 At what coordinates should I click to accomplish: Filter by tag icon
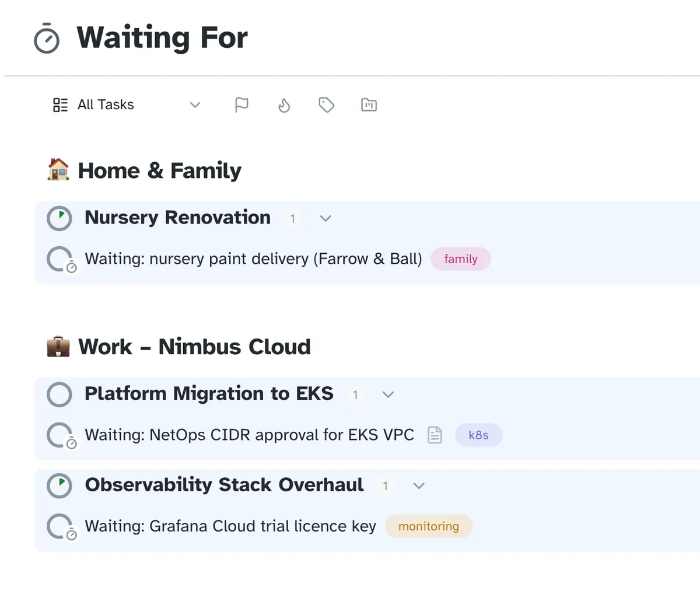pos(327,105)
